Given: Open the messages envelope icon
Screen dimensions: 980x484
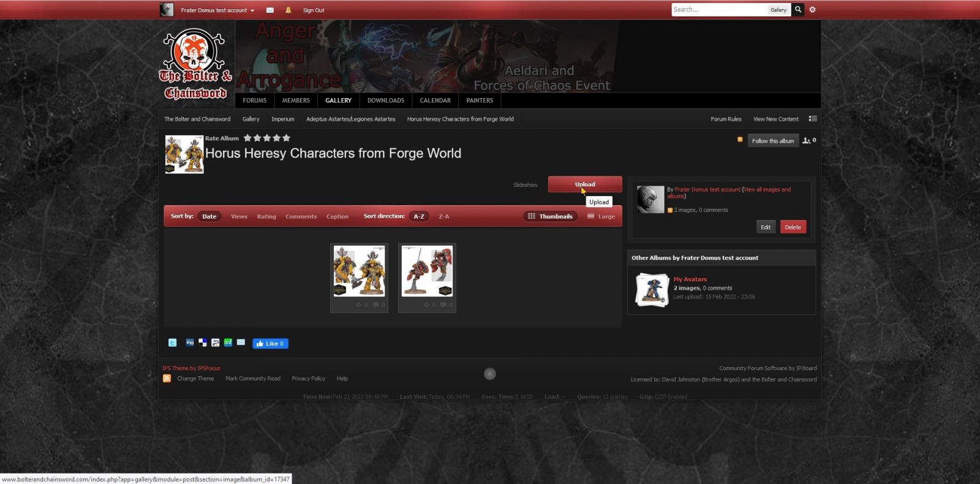Looking at the screenshot, I should pos(269,10).
